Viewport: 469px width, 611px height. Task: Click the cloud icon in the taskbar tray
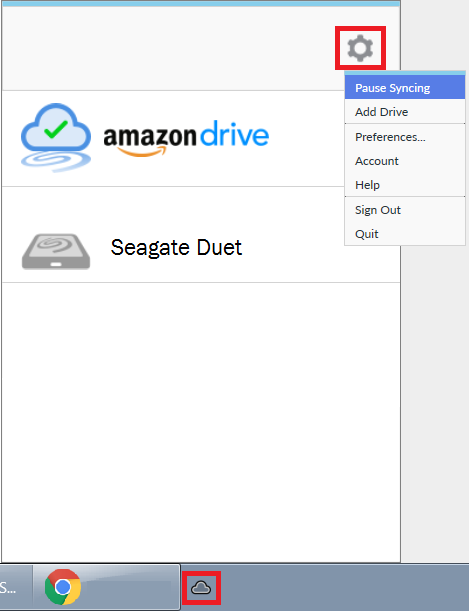point(201,588)
